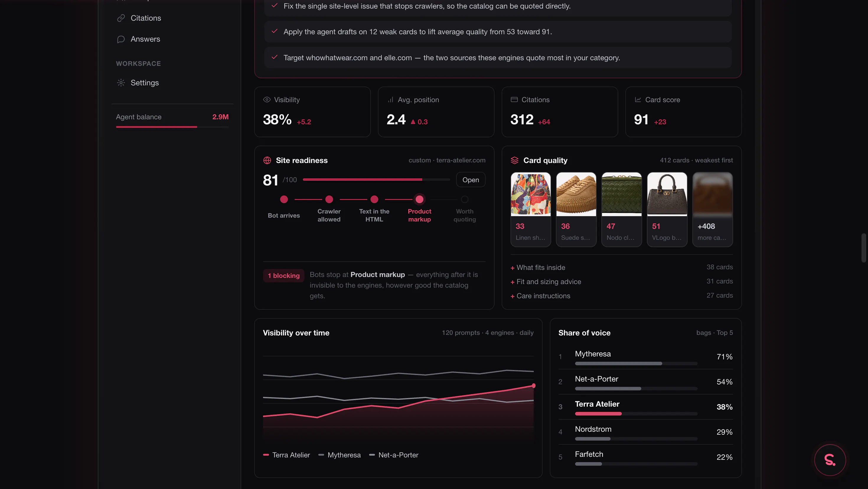Viewport: 868px width, 489px height.
Task: Select the Bot arrives step dot
Action: tap(284, 200)
